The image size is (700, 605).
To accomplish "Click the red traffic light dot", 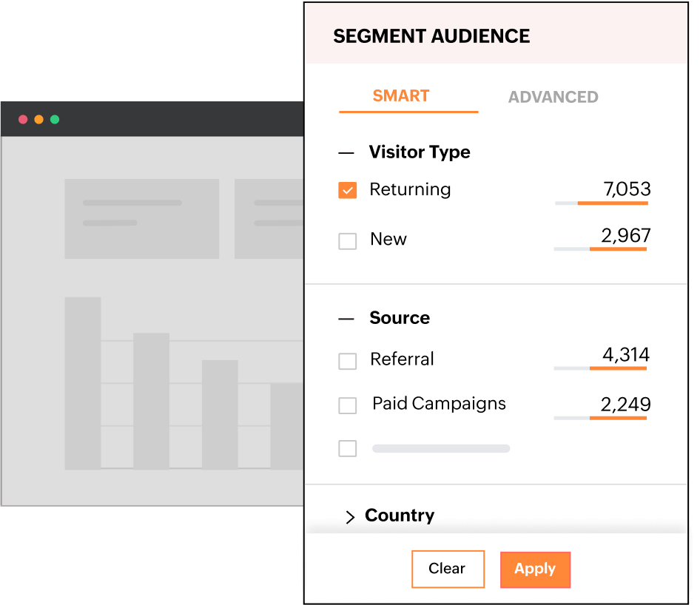I will pos(24,119).
